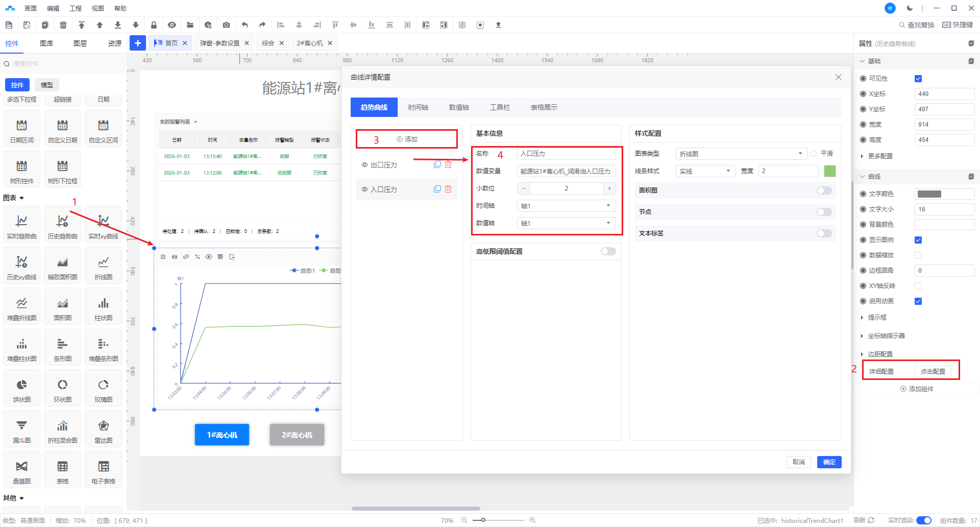
Task: Click the delete icon for 出口压力 curve
Action: point(448,164)
